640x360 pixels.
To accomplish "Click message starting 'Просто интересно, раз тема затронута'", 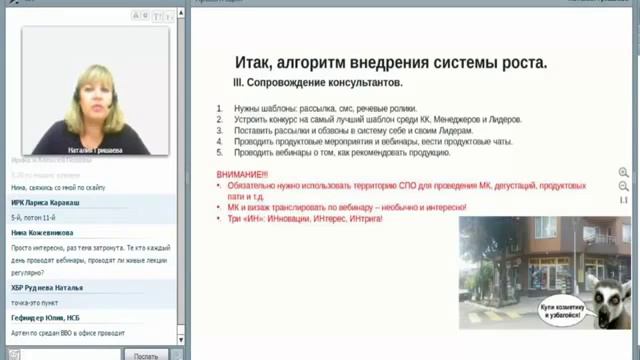I will (x=91, y=260).
